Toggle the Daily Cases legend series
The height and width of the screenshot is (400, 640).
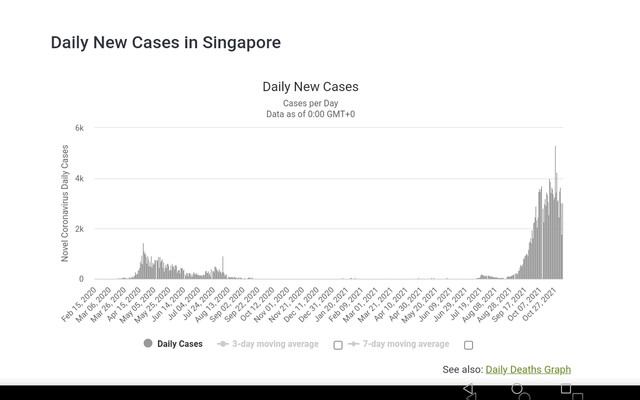(x=180, y=344)
